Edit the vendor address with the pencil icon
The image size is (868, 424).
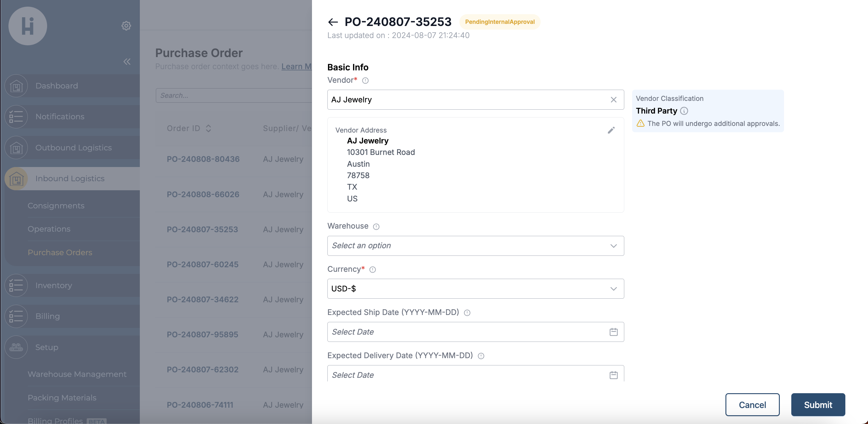click(x=611, y=130)
